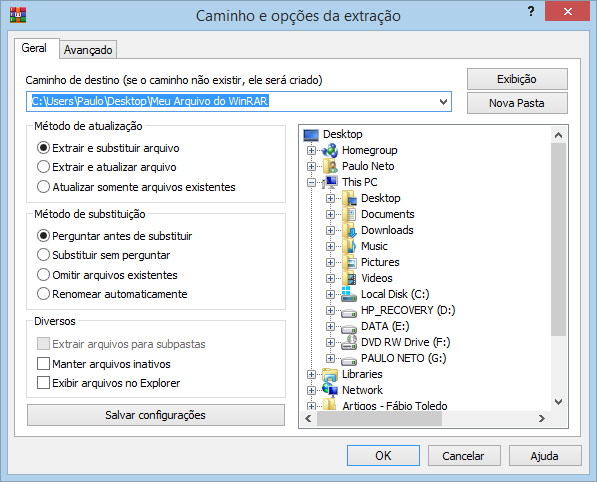Select Extrair e atualizar arquivo option
Screen dimensions: 597x482
coord(43,167)
